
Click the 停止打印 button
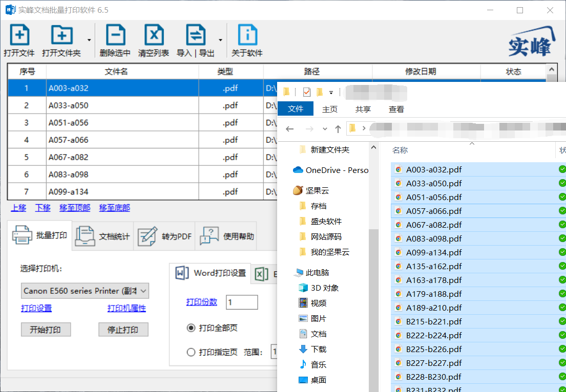point(123,330)
